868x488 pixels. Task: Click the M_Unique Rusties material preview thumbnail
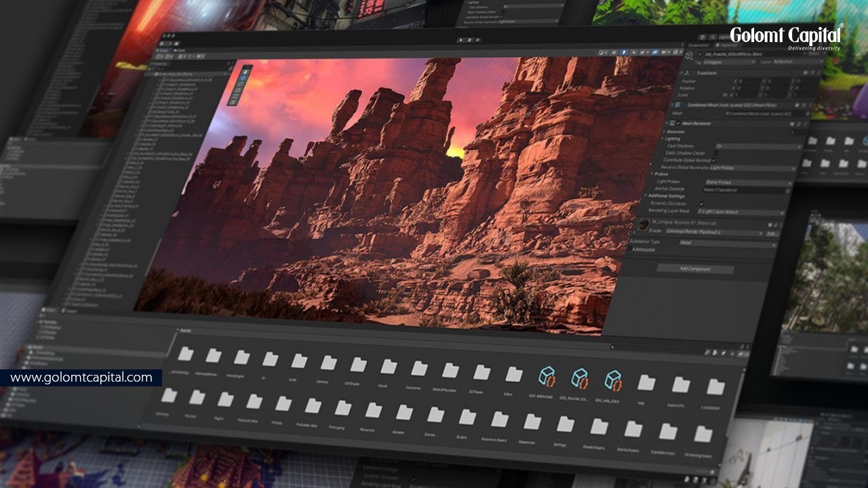coord(644,224)
